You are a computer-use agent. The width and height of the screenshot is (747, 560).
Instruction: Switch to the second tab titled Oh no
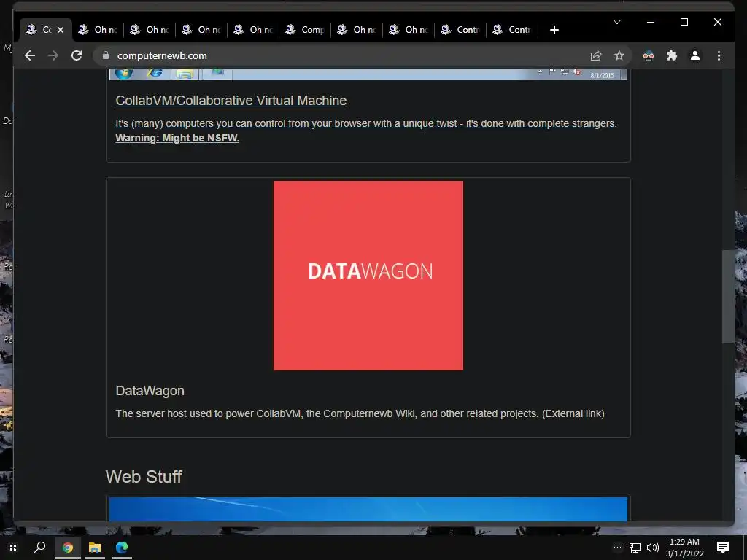click(98, 30)
